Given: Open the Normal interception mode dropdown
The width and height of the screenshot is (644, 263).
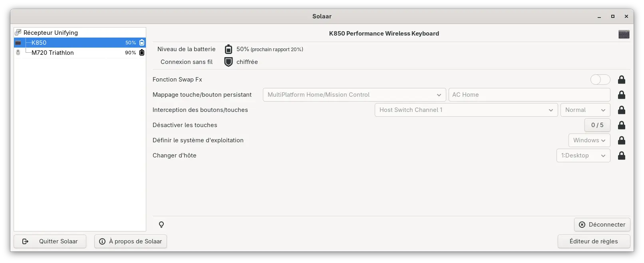Looking at the screenshot, I should [x=585, y=110].
